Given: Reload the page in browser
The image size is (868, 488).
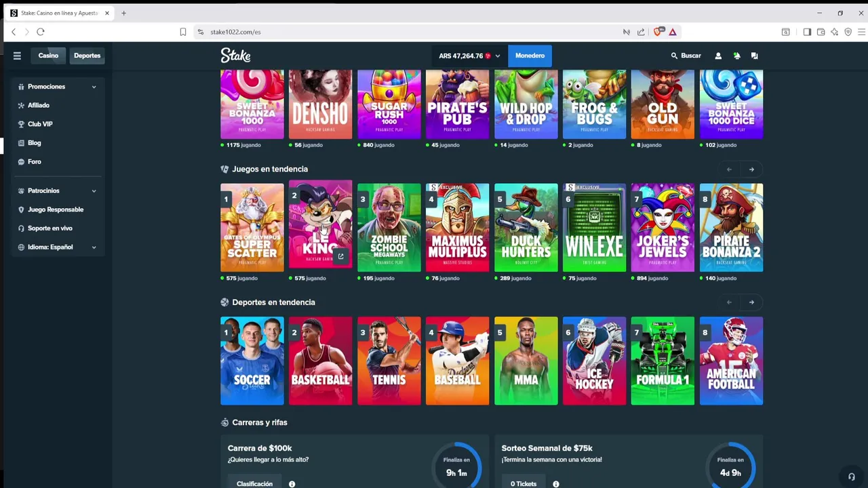Looking at the screenshot, I should tap(41, 32).
